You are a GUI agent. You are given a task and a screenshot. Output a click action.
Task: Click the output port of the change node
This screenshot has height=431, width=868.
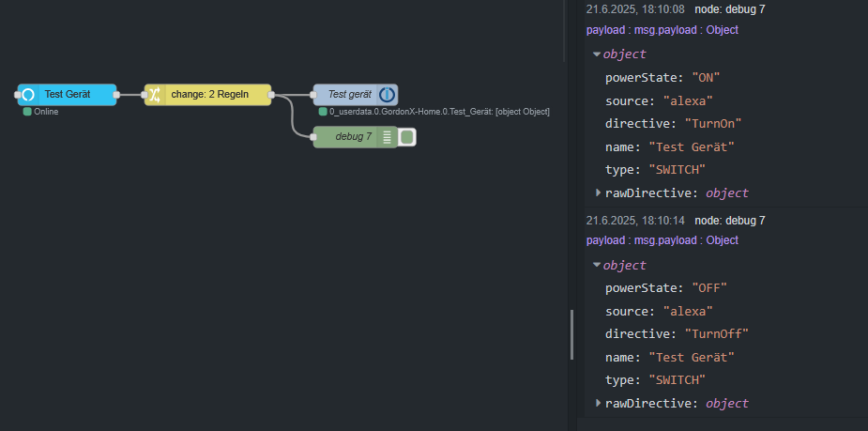click(272, 94)
